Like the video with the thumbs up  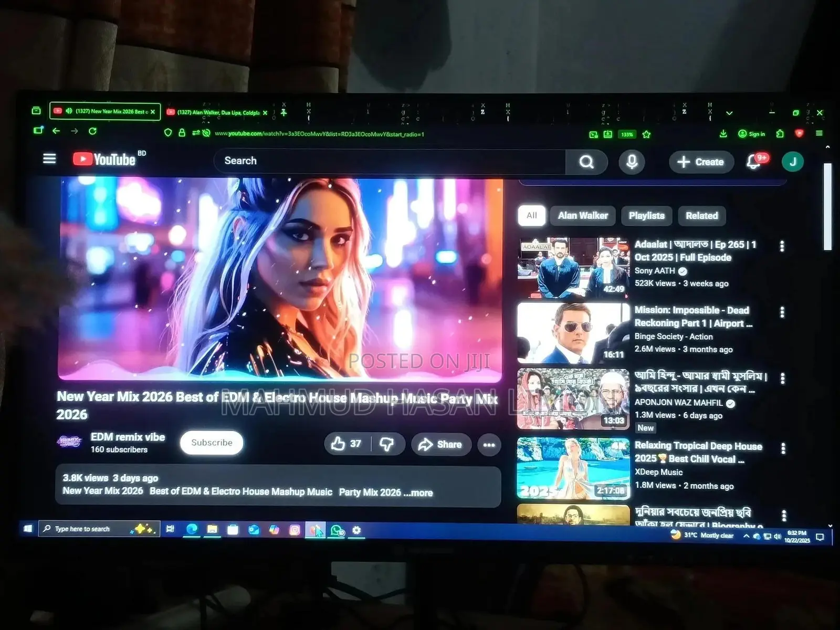tap(339, 444)
